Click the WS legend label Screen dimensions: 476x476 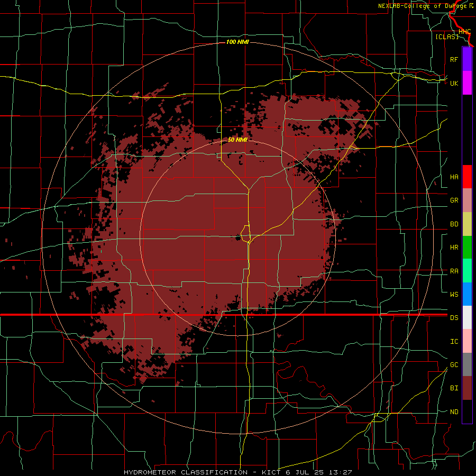[x=454, y=295]
